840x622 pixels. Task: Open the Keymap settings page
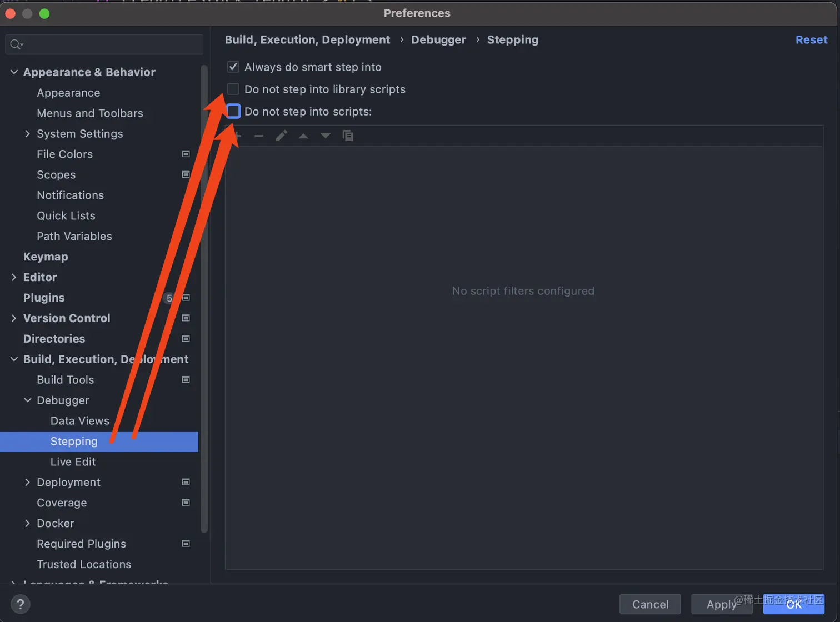point(46,257)
